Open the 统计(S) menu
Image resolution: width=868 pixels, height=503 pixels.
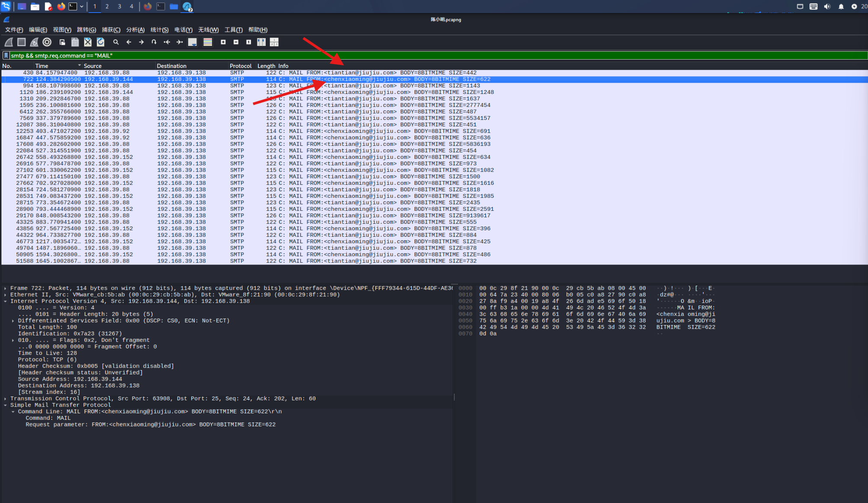click(x=160, y=30)
